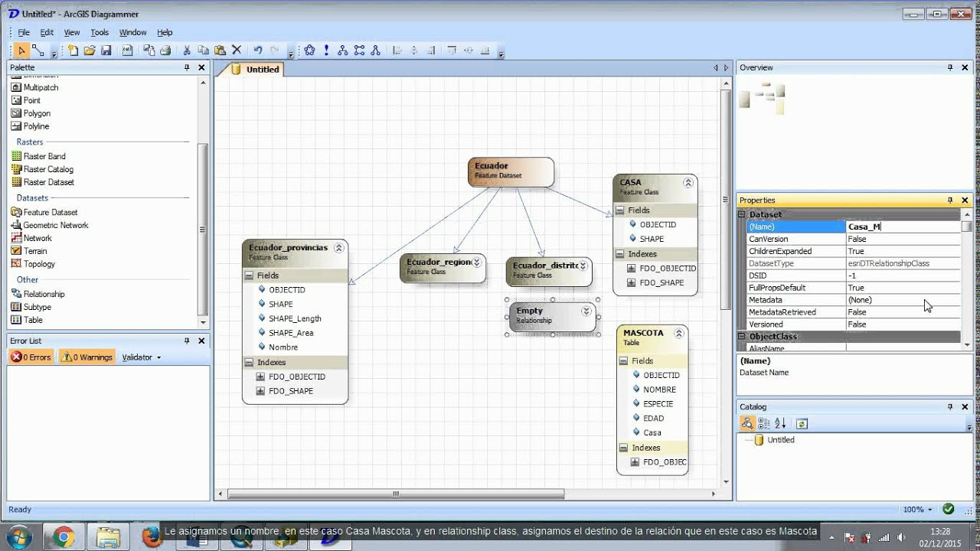
Task: Collapse Dataset section in Properties
Action: [x=741, y=215]
